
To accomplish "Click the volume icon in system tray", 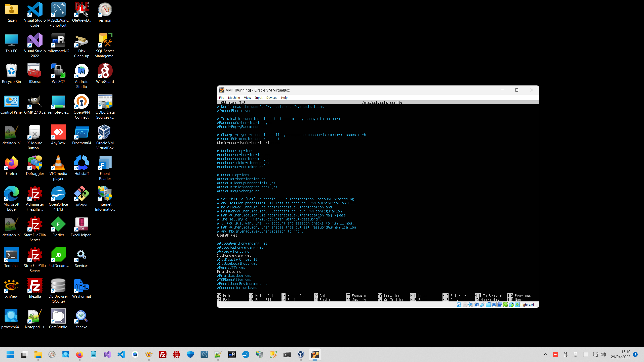I will pos(603,354).
